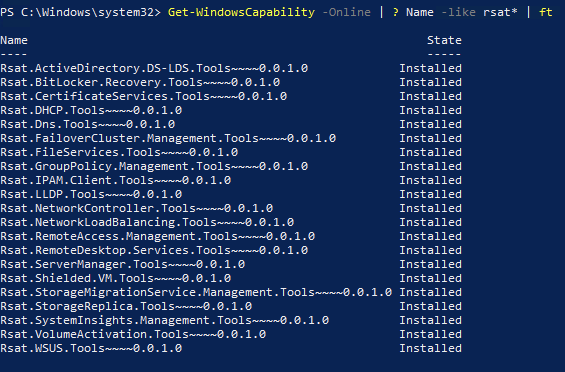The height and width of the screenshot is (372, 565).
Task: Select the Rsat.BitLocker.Recovery.Tools line
Action: 140,82
